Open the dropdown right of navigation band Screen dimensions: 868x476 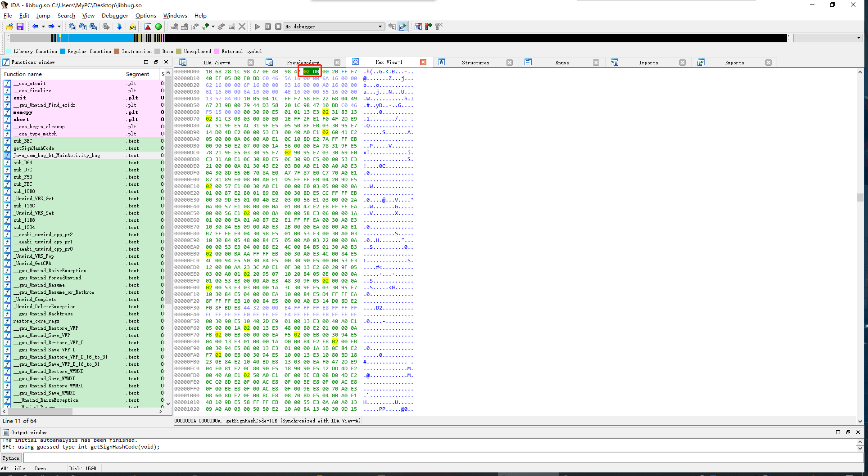click(859, 38)
